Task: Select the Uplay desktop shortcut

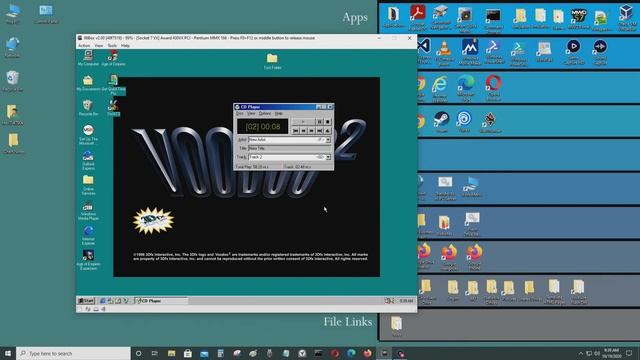Action: tap(464, 122)
